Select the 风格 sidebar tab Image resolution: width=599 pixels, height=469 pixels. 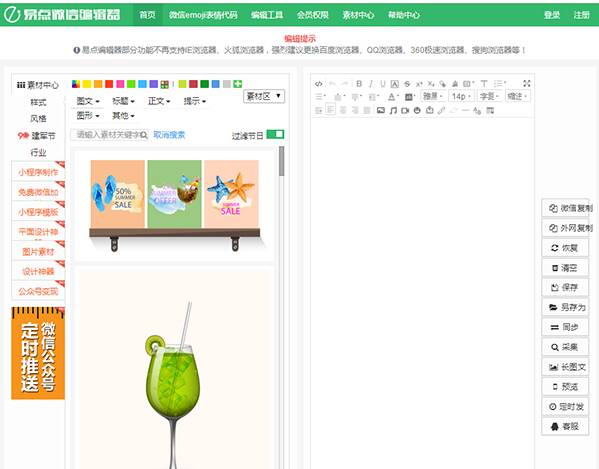click(38, 119)
